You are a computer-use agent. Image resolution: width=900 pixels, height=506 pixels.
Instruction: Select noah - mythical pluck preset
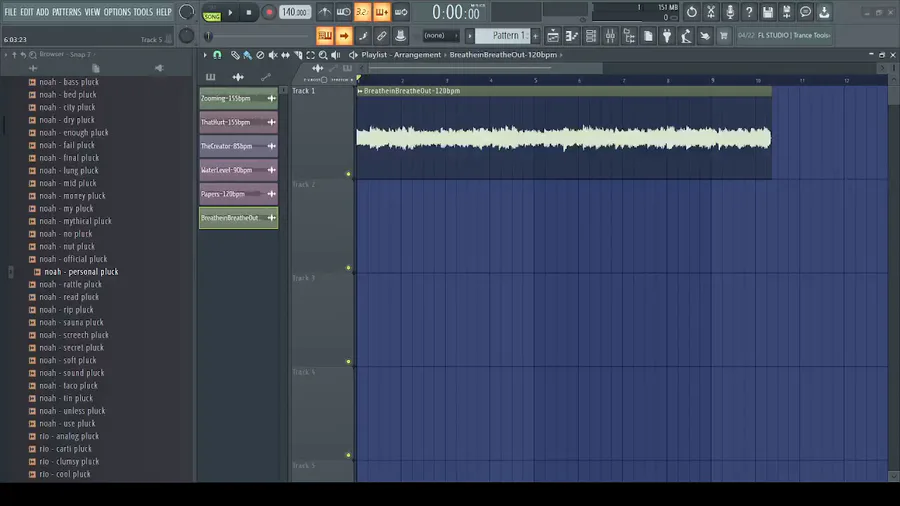[75, 221]
